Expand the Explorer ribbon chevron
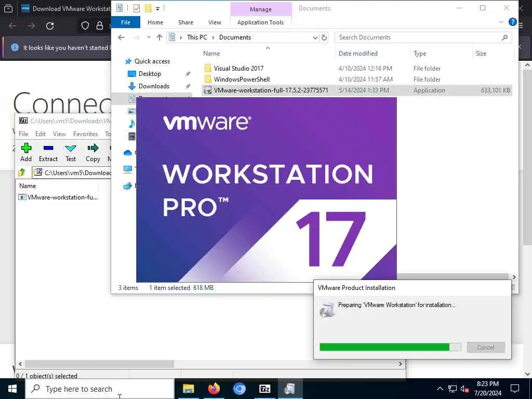 tap(501, 22)
